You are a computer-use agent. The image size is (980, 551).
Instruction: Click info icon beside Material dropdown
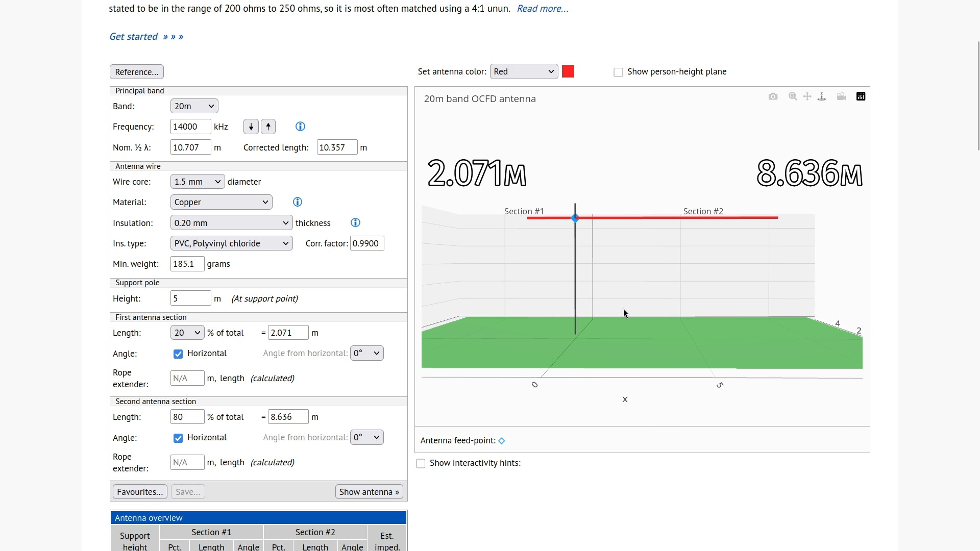[298, 202]
